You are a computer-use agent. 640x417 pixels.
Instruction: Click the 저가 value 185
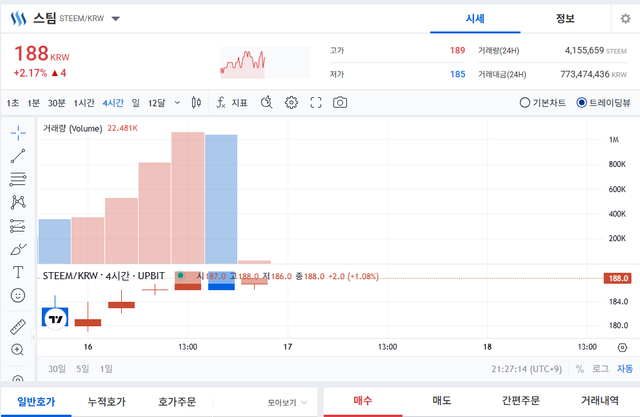click(x=458, y=74)
